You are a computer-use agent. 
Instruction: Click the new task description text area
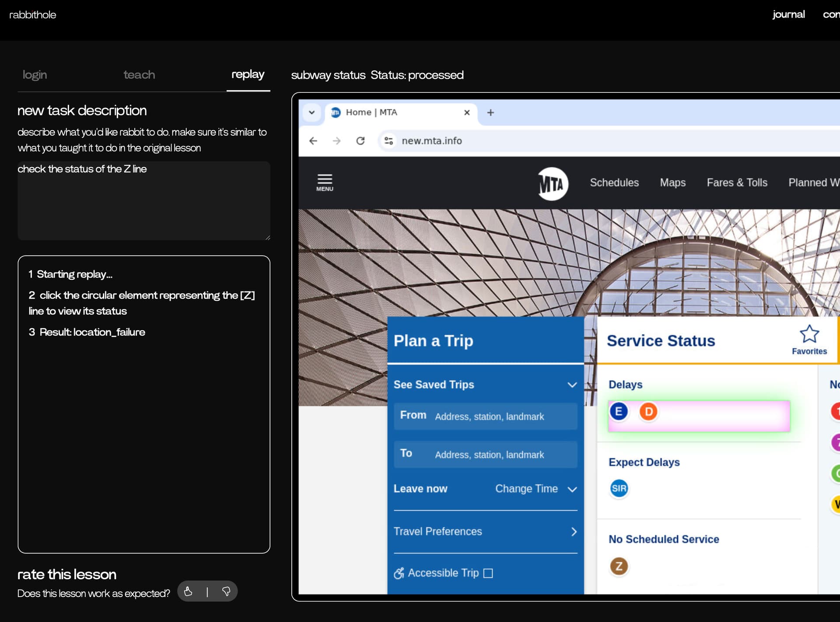143,200
